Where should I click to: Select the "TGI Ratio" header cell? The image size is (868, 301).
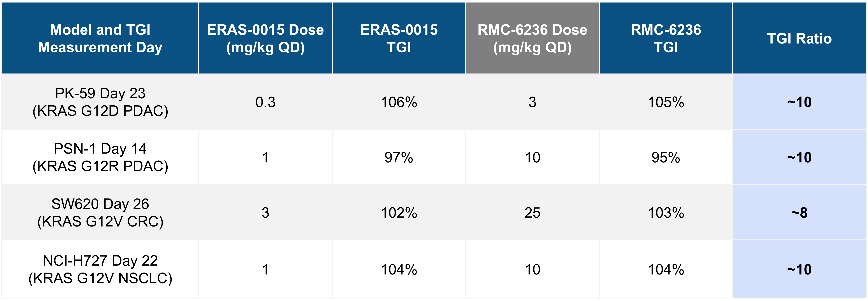799,39
